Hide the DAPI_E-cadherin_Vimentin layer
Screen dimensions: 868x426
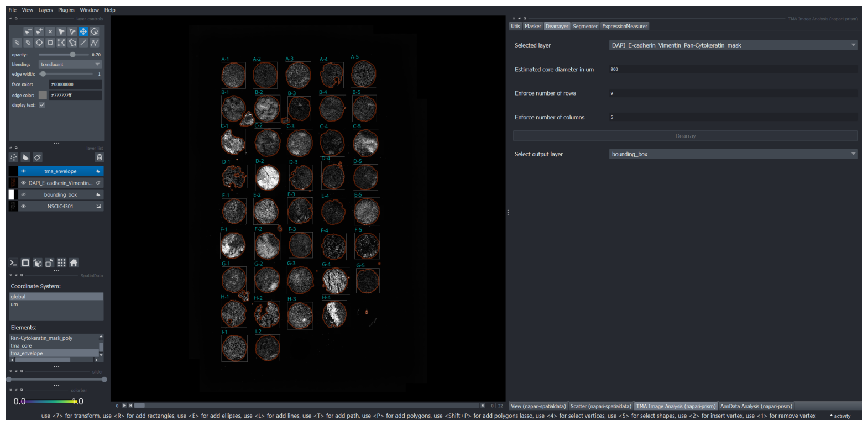pyautogui.click(x=23, y=183)
